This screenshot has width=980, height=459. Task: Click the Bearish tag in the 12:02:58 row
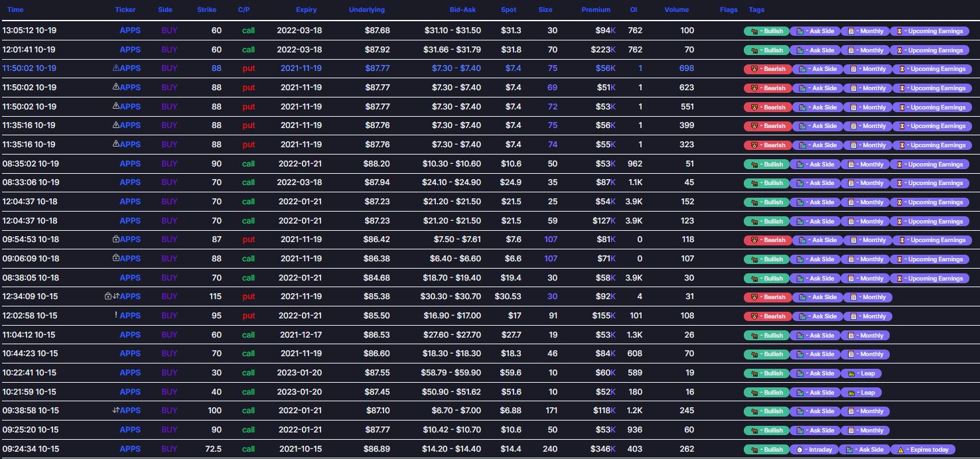[x=767, y=316]
